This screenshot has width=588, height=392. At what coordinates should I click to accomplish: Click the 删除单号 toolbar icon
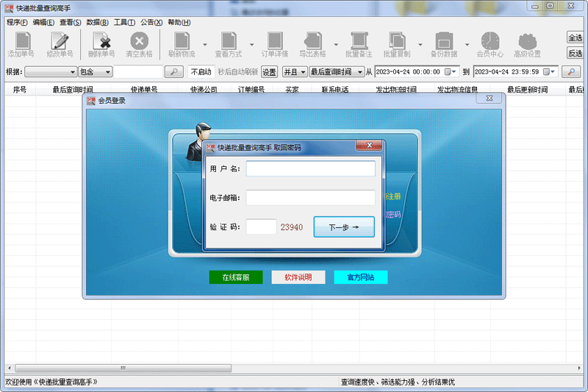(101, 45)
